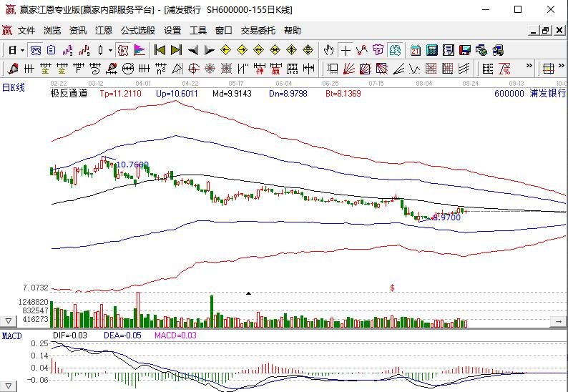Viewport: 568px width, 392px height.
Task: Select the hand pan tool
Action: pyautogui.click(x=329, y=50)
